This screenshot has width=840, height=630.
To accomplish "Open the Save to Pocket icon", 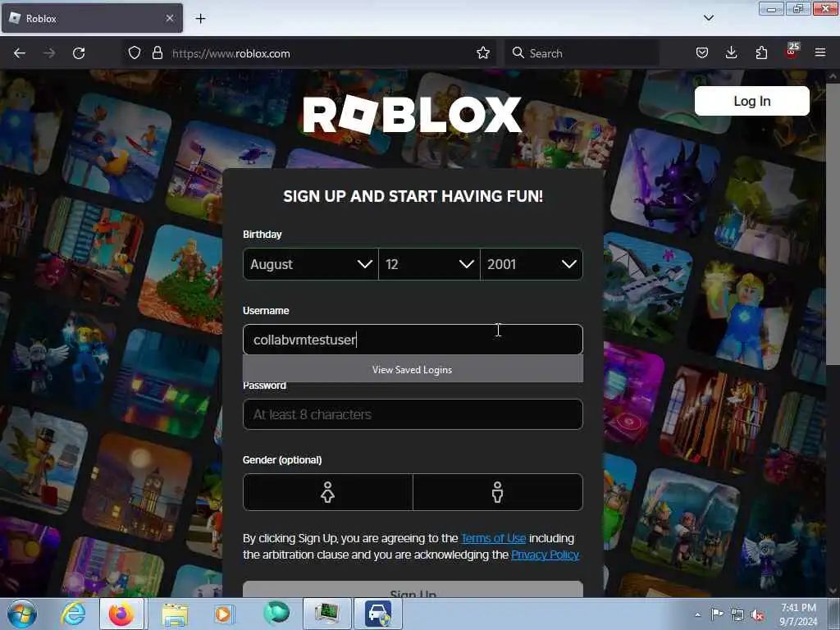I will 702,52.
